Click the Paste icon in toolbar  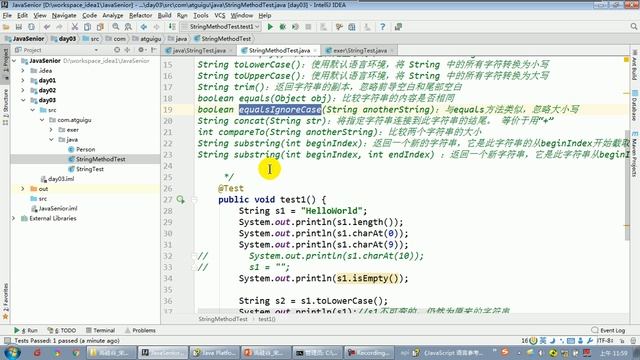pos(100,27)
